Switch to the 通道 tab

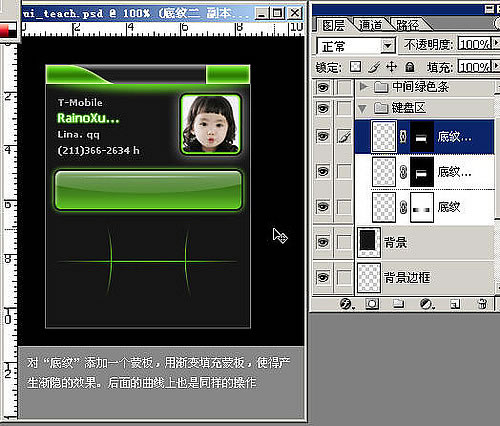click(x=370, y=25)
